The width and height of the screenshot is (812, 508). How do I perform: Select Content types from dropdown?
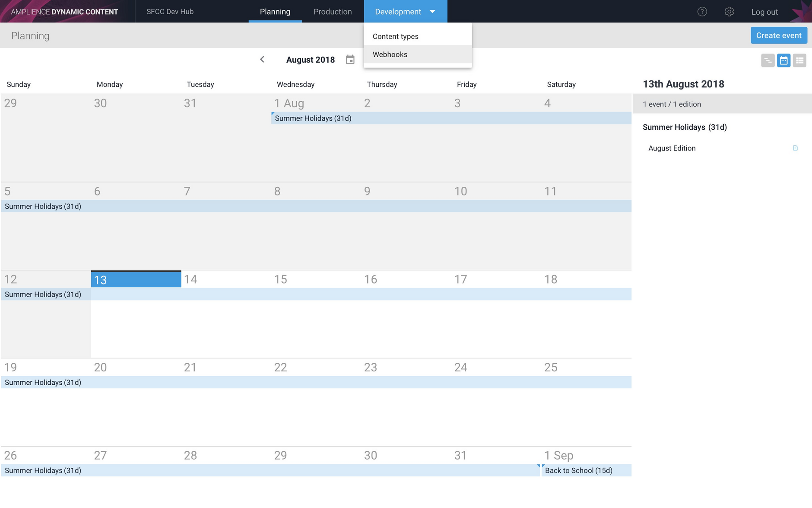(x=395, y=36)
